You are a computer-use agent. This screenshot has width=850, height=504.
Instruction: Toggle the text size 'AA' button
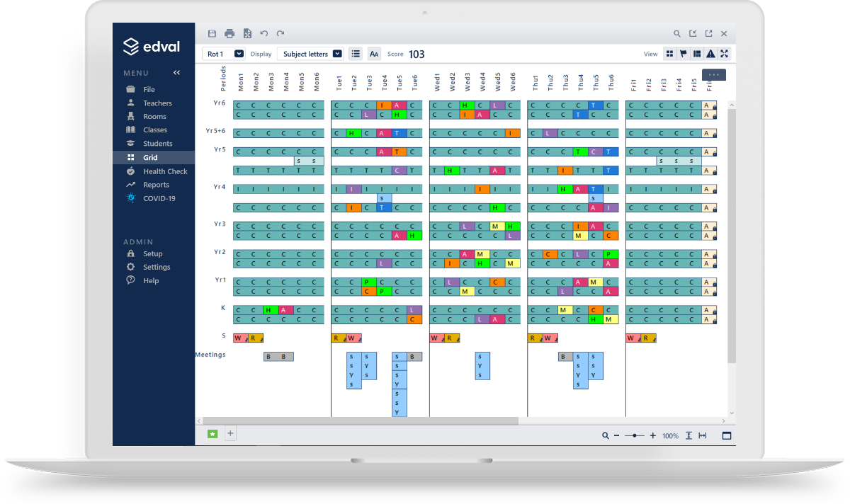[x=374, y=54]
